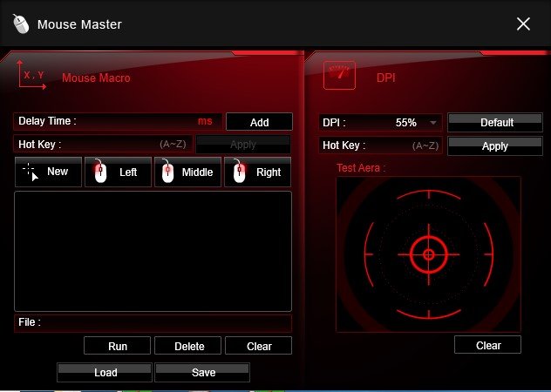
Task: Click the crosshair in the Test Area
Action: click(x=428, y=254)
